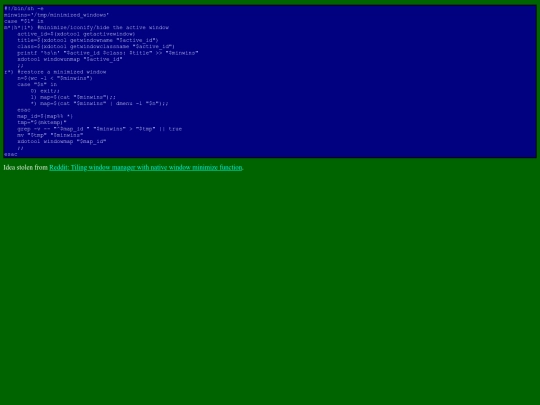Click the printf line in the code
The width and height of the screenshot is (540, 405).
108,53
